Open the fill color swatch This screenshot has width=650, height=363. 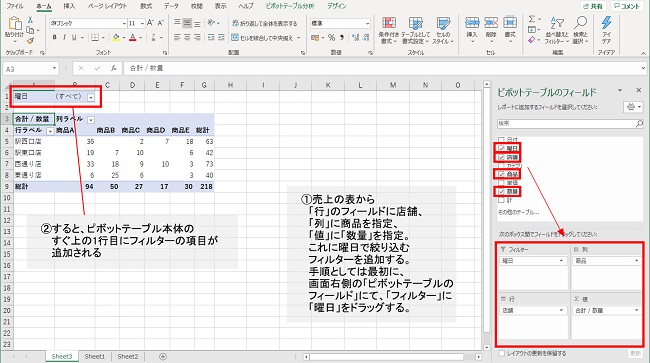[116, 38]
